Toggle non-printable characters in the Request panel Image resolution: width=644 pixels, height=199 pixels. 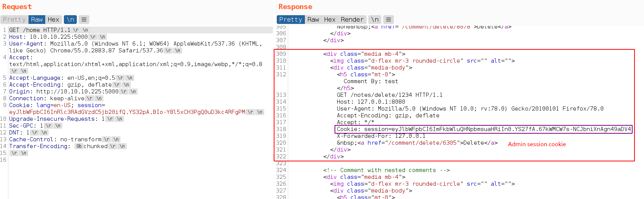[70, 19]
